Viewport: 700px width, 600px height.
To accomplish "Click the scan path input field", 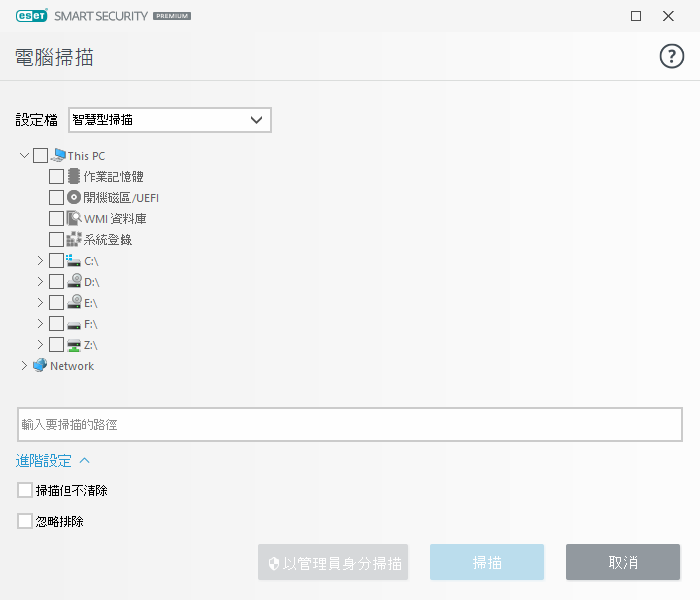I will pos(350,425).
